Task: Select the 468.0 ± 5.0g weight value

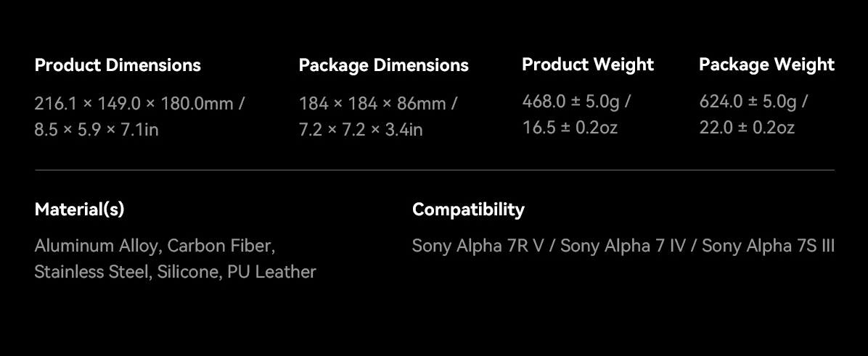Action: point(571,102)
